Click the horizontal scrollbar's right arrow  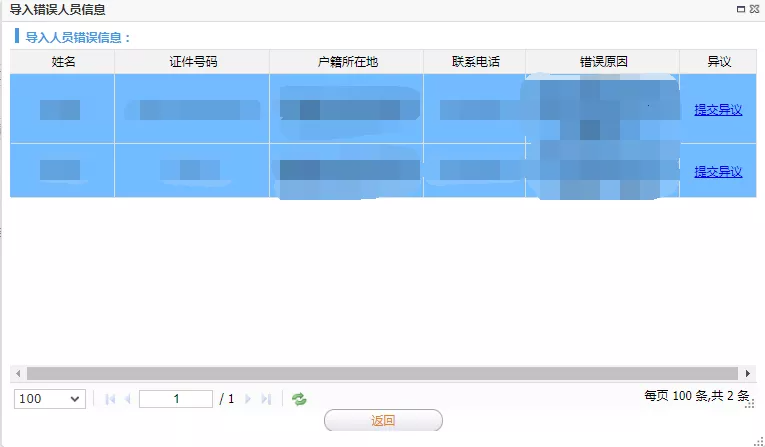[747, 373]
